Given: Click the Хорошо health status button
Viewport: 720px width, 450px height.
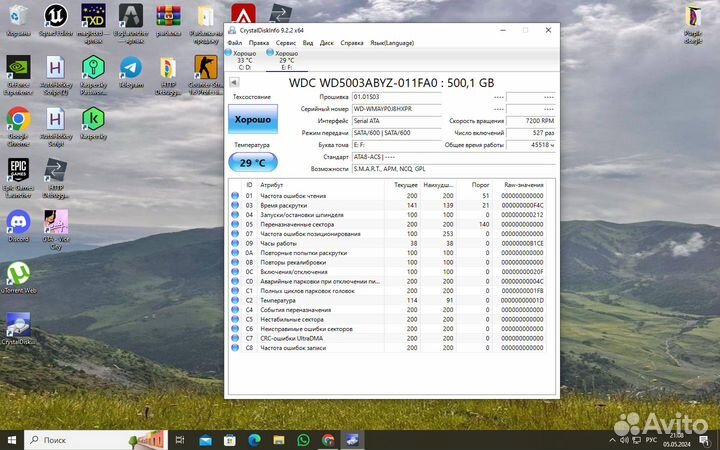Looking at the screenshot, I should 252,120.
